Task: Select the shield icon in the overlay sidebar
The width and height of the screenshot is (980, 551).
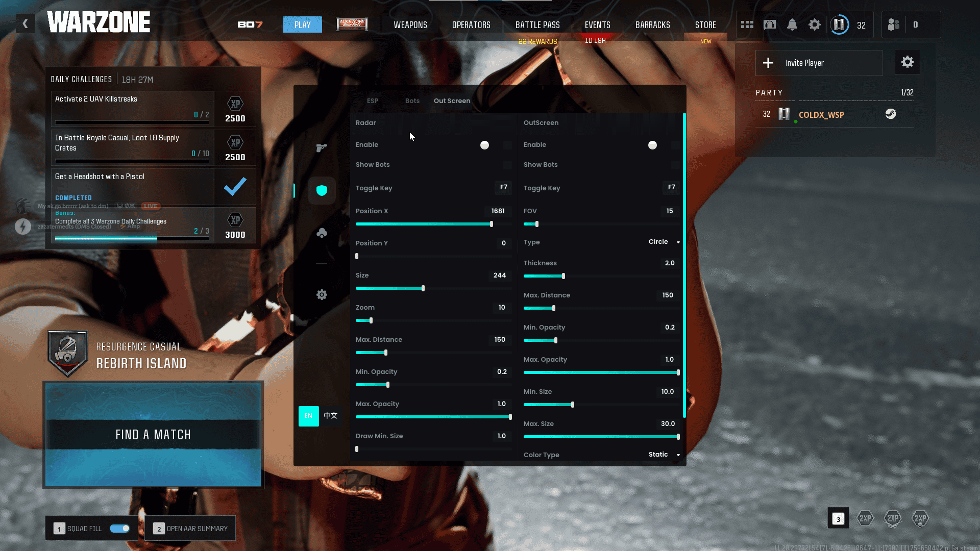Action: (x=322, y=190)
